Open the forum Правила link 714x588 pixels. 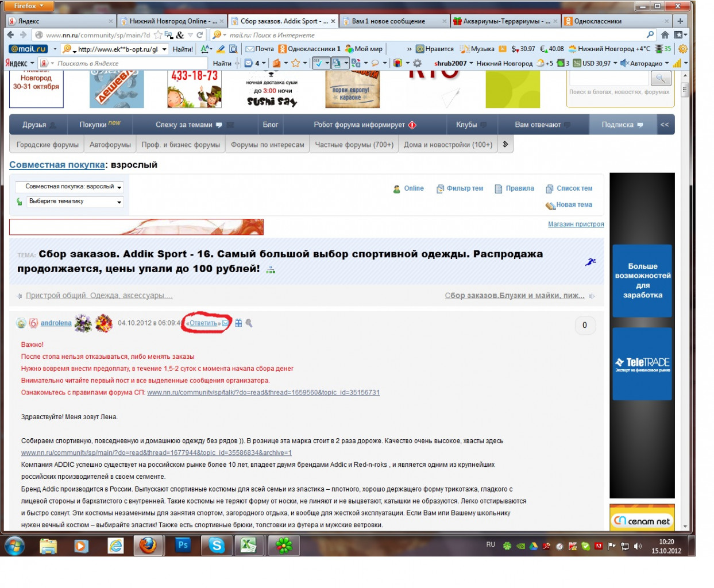click(515, 188)
